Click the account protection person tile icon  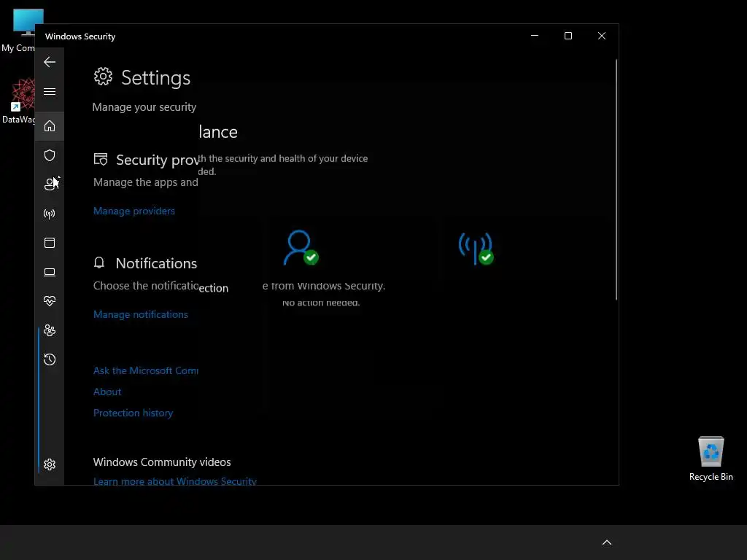[x=301, y=248]
